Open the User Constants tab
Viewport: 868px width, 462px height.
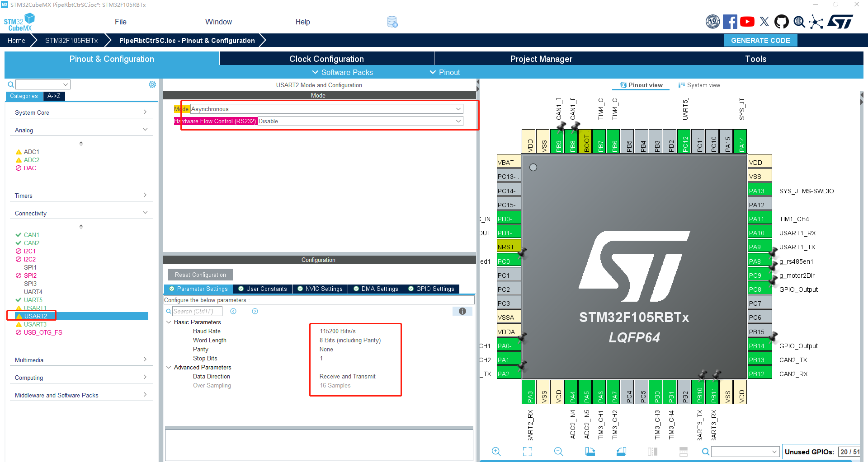tap(263, 289)
